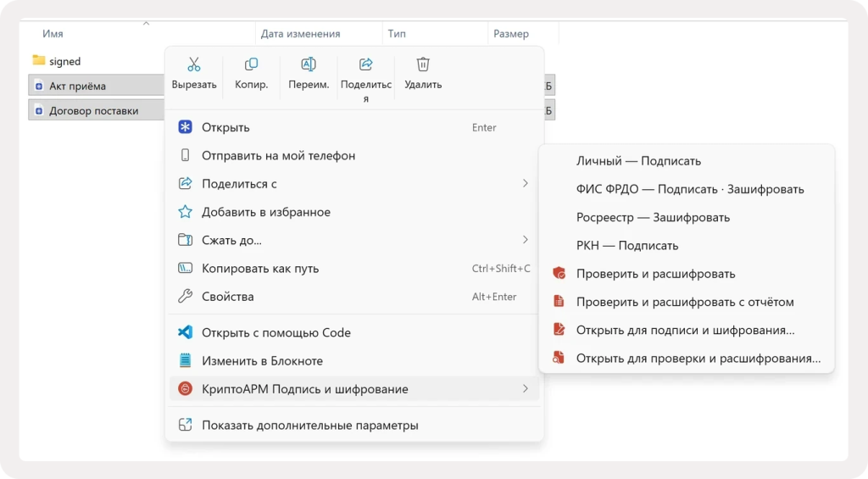This screenshot has width=868, height=479.
Task: Choose Отправить на мой телефон
Action: (354, 155)
